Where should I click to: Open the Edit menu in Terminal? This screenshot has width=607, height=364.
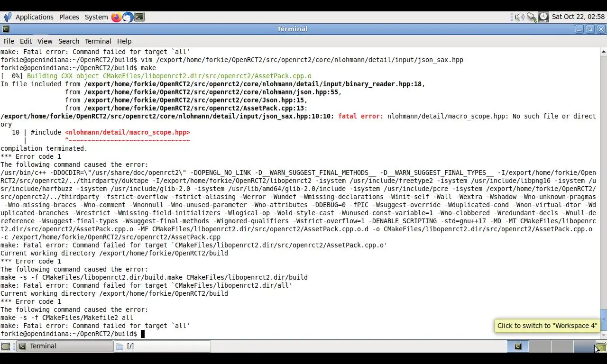[26, 41]
